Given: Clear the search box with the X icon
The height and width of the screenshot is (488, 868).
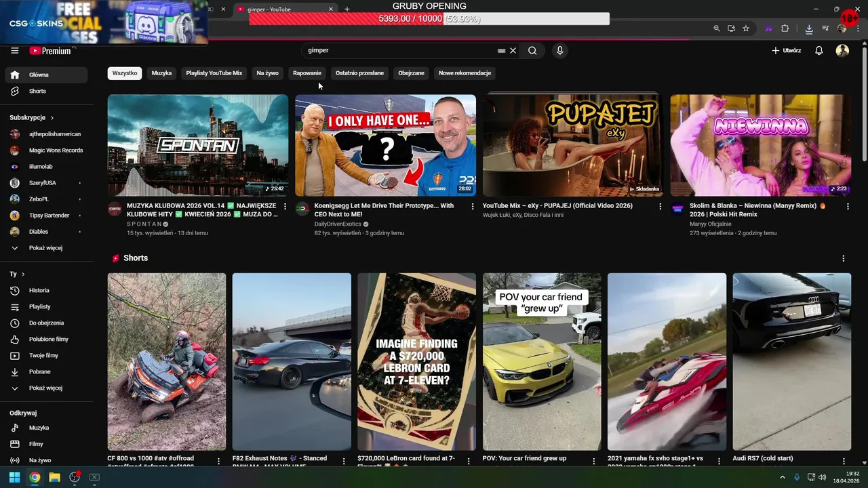Looking at the screenshot, I should (x=513, y=50).
